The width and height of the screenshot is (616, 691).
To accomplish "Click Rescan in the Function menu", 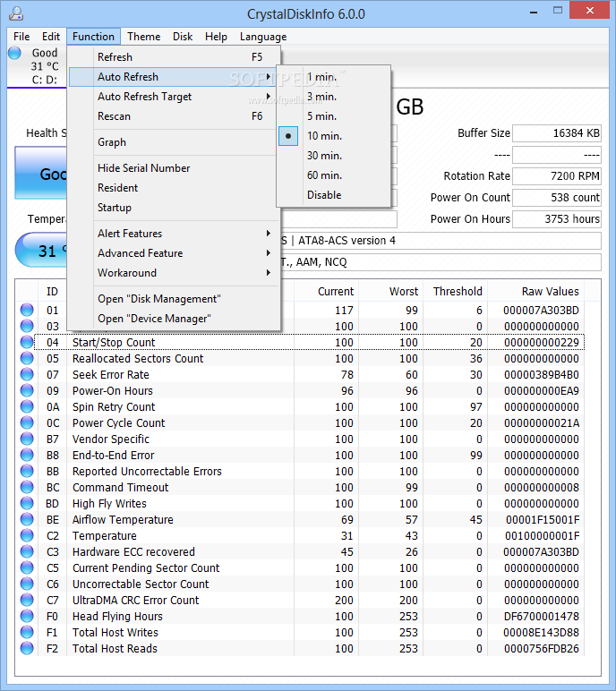I will tap(174, 116).
